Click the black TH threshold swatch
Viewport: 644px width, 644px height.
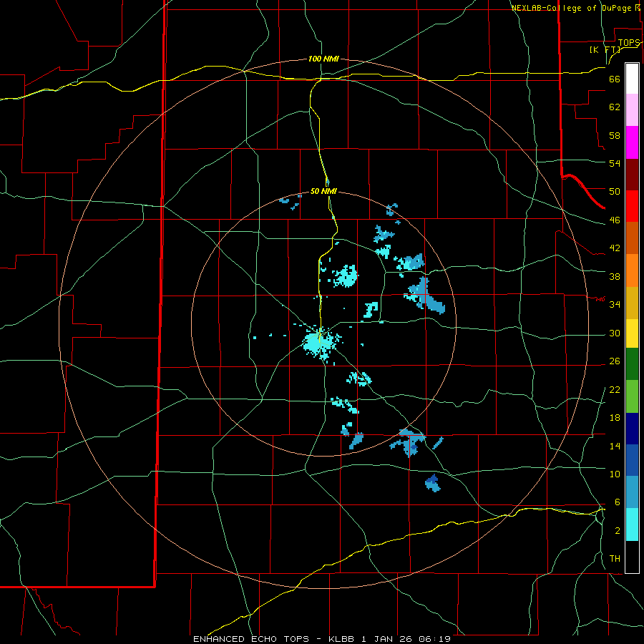tap(632, 557)
